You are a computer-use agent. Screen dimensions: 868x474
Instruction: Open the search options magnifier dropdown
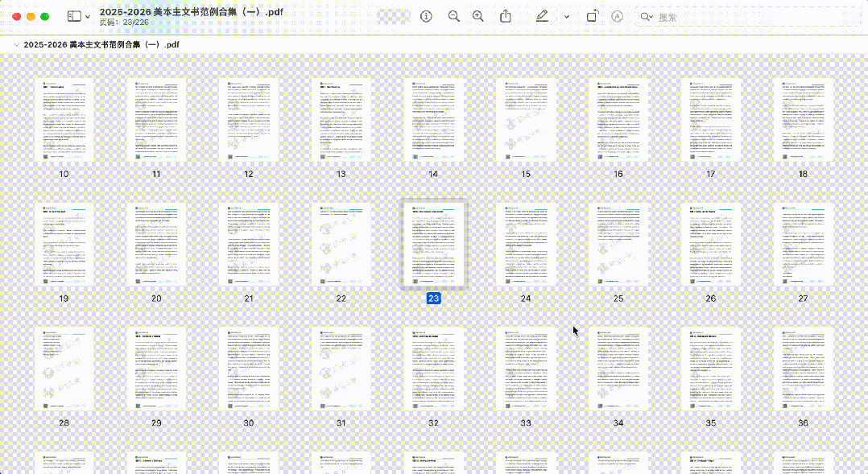(x=647, y=17)
